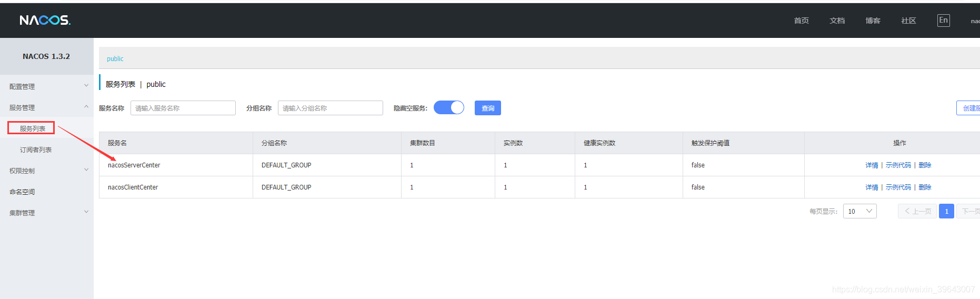Open the 权限控制 sidebar section
980x299 pixels.
click(x=22, y=171)
